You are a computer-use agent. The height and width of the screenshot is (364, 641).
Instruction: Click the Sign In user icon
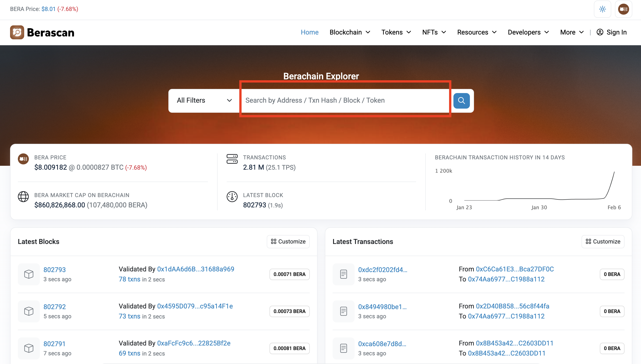[x=600, y=32]
